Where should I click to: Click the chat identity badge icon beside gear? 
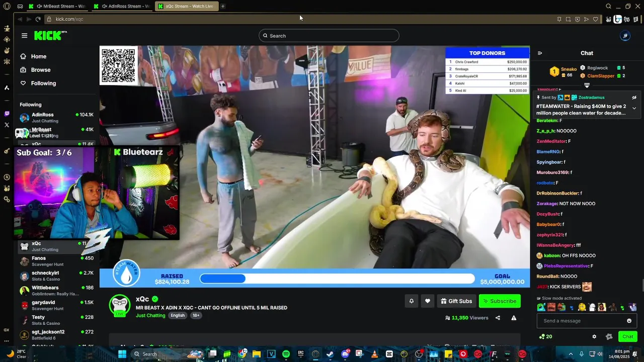coord(609,336)
